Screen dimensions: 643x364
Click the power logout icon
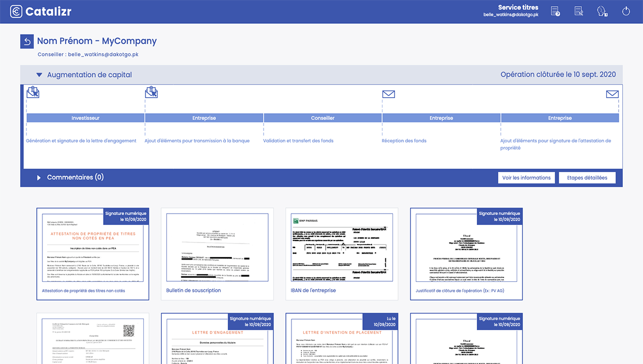click(x=626, y=11)
